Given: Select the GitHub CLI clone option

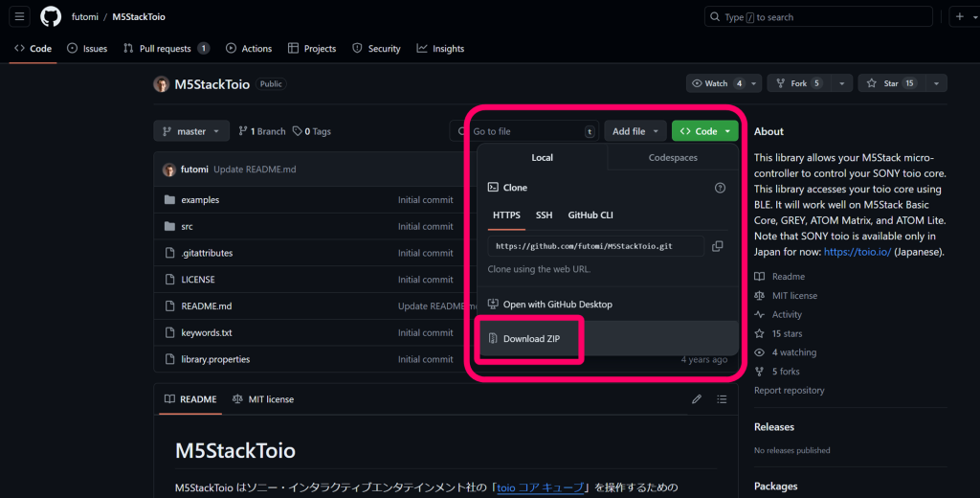Looking at the screenshot, I should click(x=590, y=215).
